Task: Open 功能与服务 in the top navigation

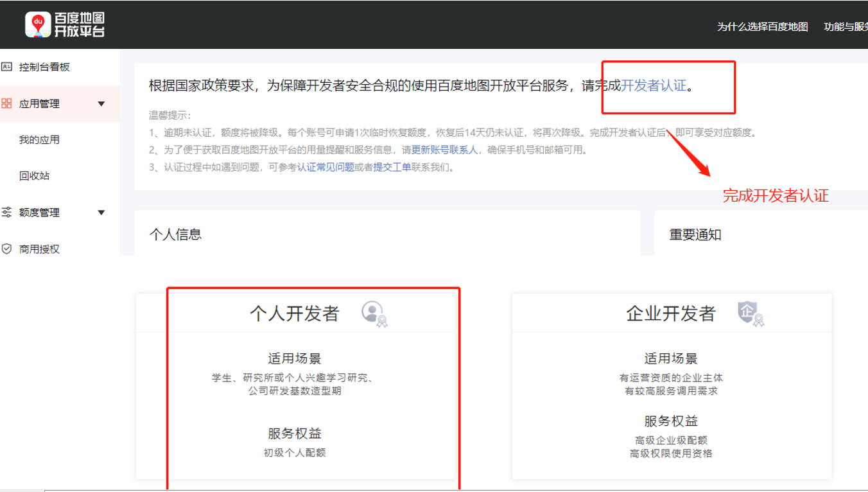Action: [x=846, y=27]
